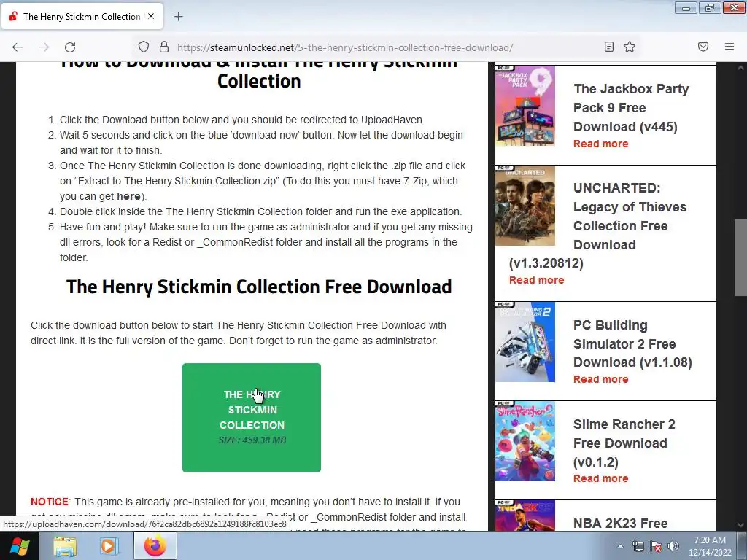Open the Firefox hamburger menu
This screenshot has width=747, height=560.
click(x=729, y=47)
